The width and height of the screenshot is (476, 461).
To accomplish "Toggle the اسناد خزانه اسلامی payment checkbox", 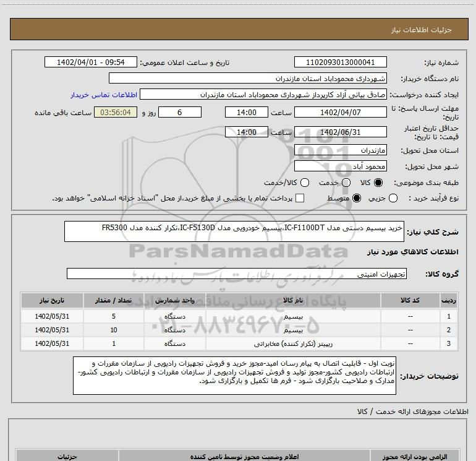I will (300, 198).
